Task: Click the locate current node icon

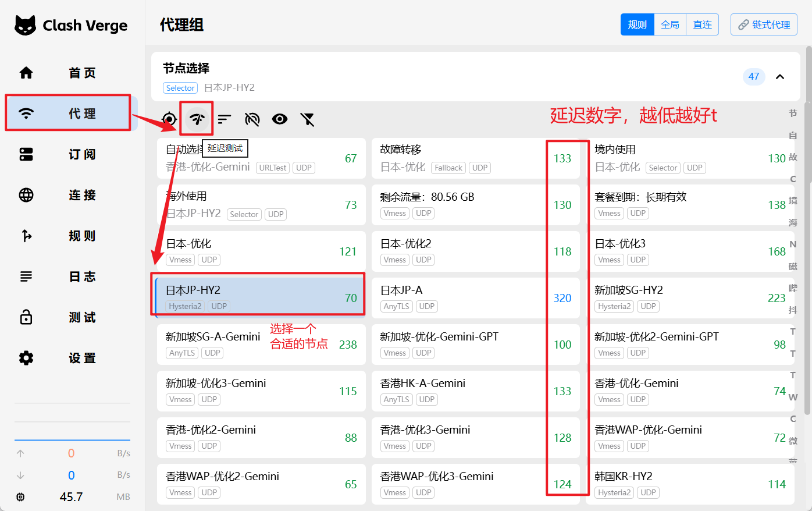Action: point(169,119)
